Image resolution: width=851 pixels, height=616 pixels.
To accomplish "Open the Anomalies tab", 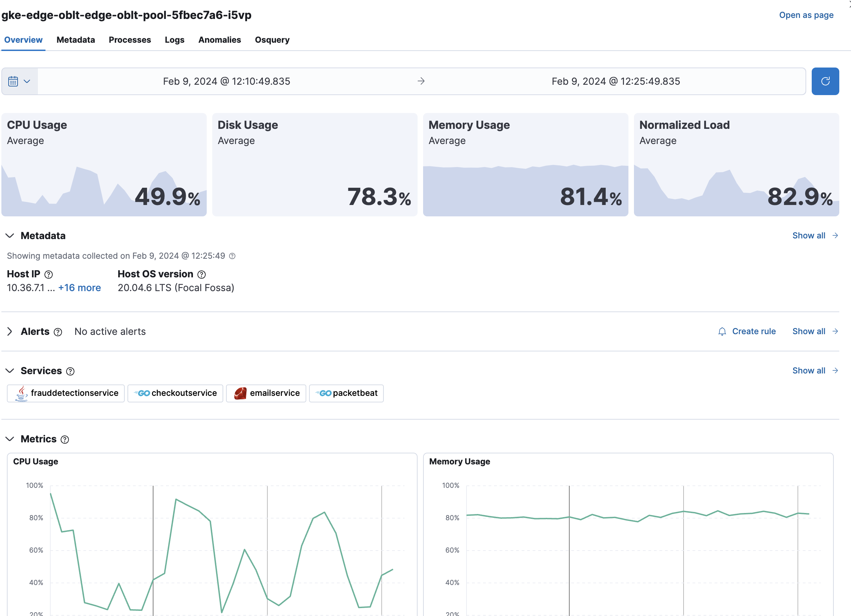I will [219, 40].
